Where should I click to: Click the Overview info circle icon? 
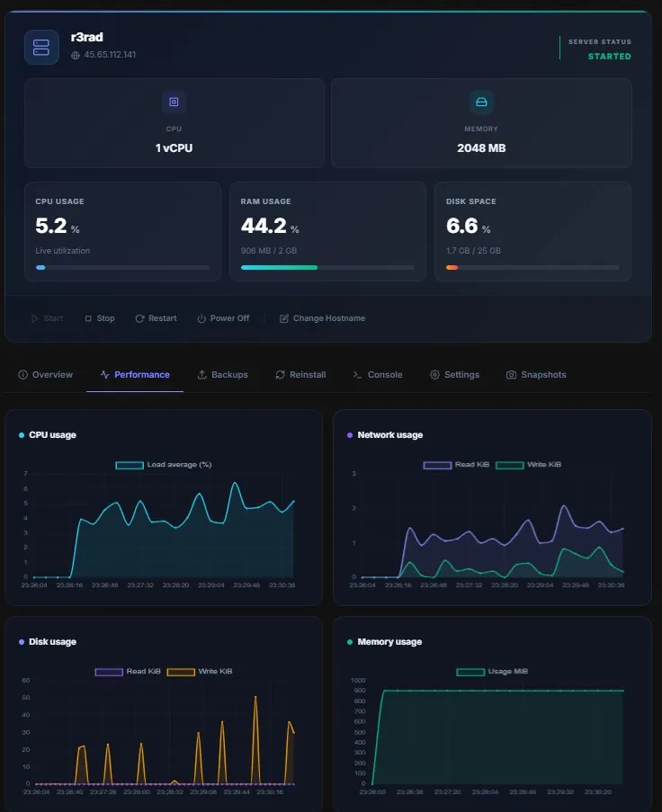coord(22,374)
